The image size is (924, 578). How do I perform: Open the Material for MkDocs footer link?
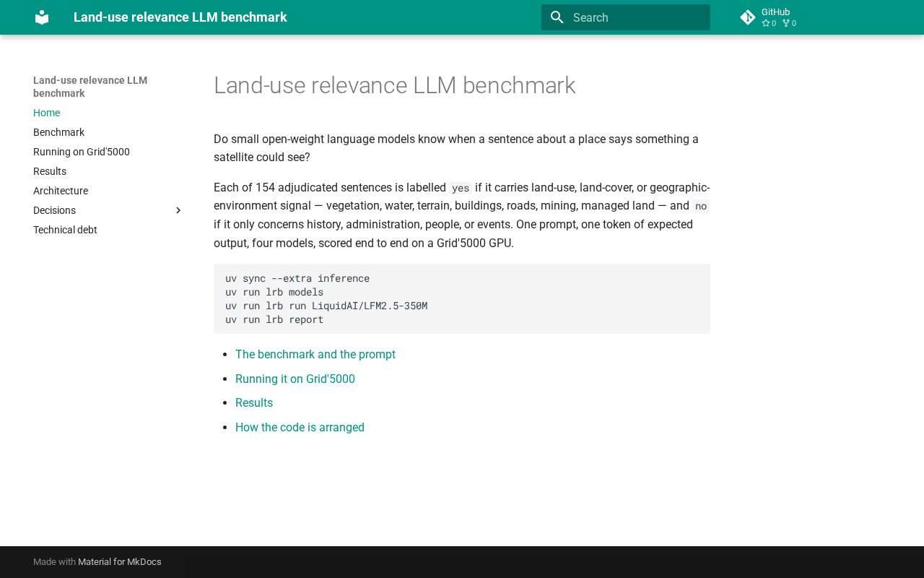click(120, 562)
